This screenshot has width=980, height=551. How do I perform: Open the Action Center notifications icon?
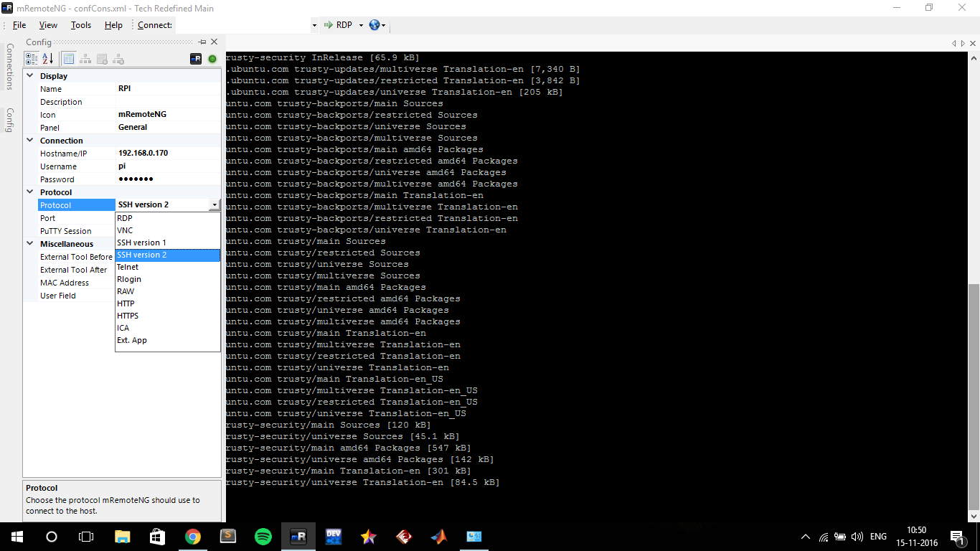pyautogui.click(x=956, y=536)
